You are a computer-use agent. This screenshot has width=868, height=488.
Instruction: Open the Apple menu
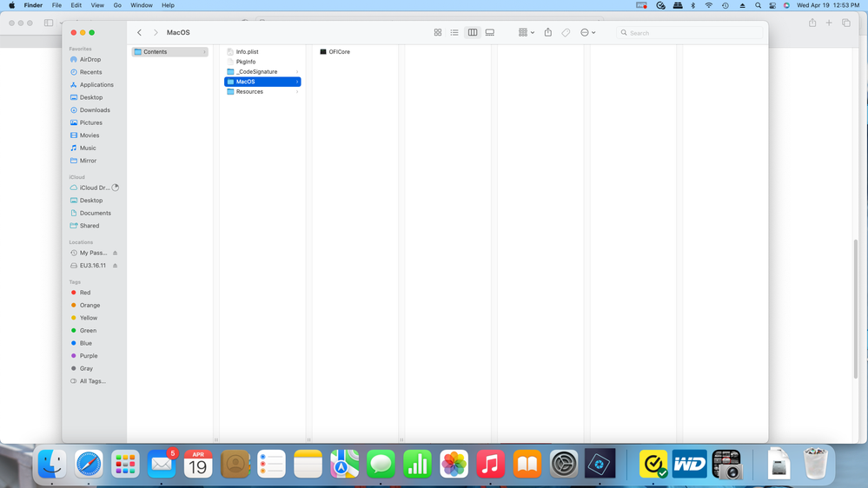coord(11,5)
